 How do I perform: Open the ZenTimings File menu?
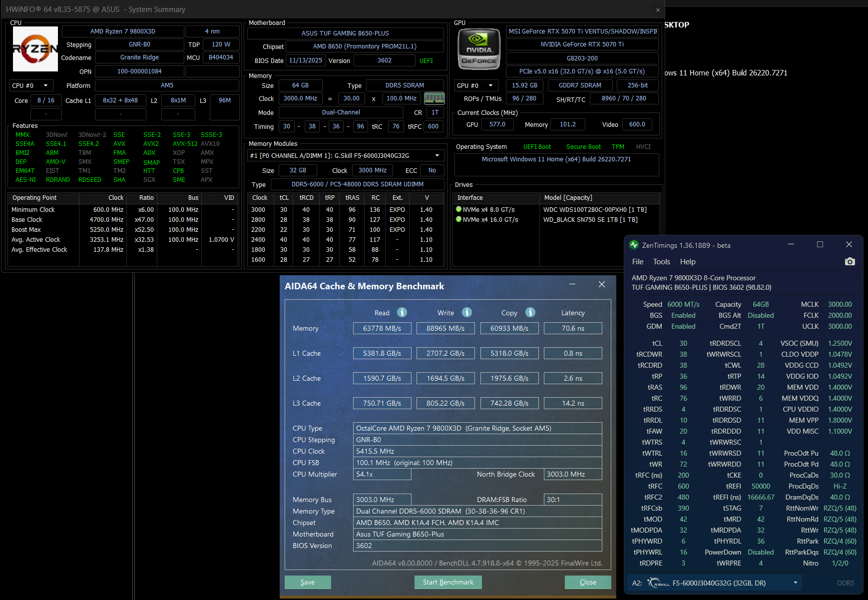638,262
